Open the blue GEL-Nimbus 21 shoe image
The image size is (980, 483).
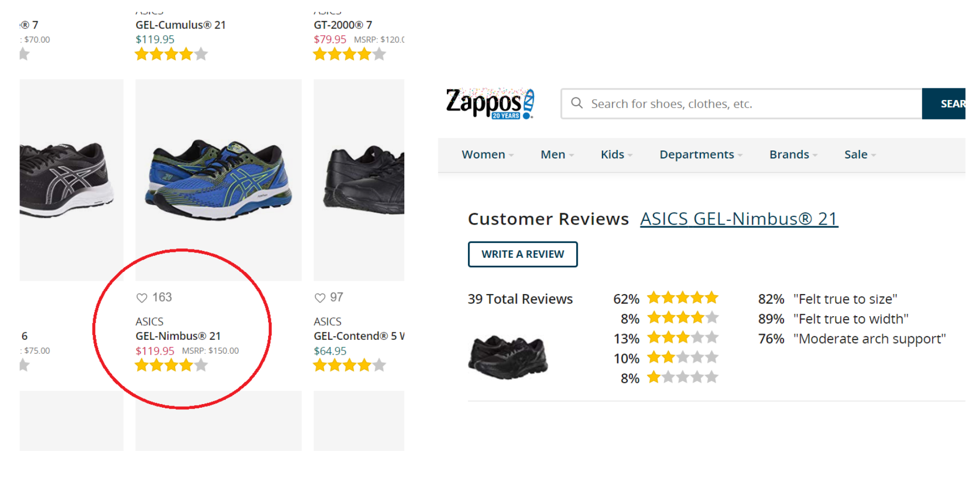pos(218,179)
